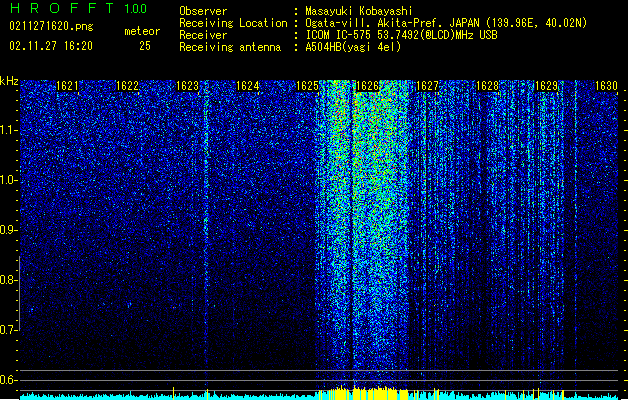The height and width of the screenshot is (400, 629).
Task: Click the yellow intensity bars below the echo
Action: pyautogui.click(x=363, y=393)
